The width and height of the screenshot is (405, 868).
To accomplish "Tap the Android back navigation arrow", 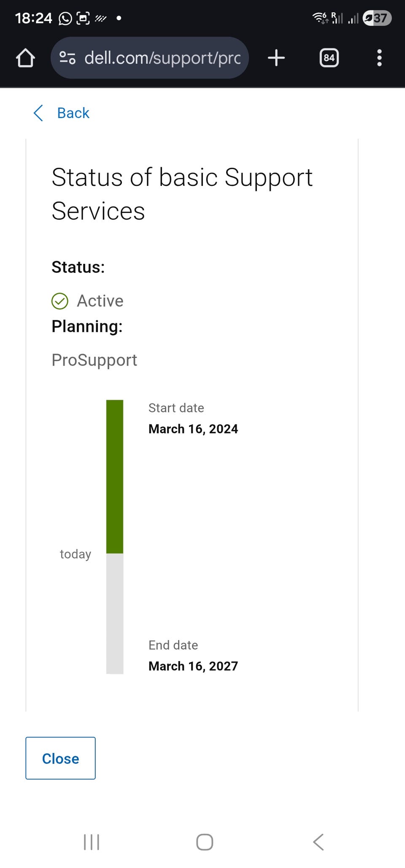I will pos(319,842).
